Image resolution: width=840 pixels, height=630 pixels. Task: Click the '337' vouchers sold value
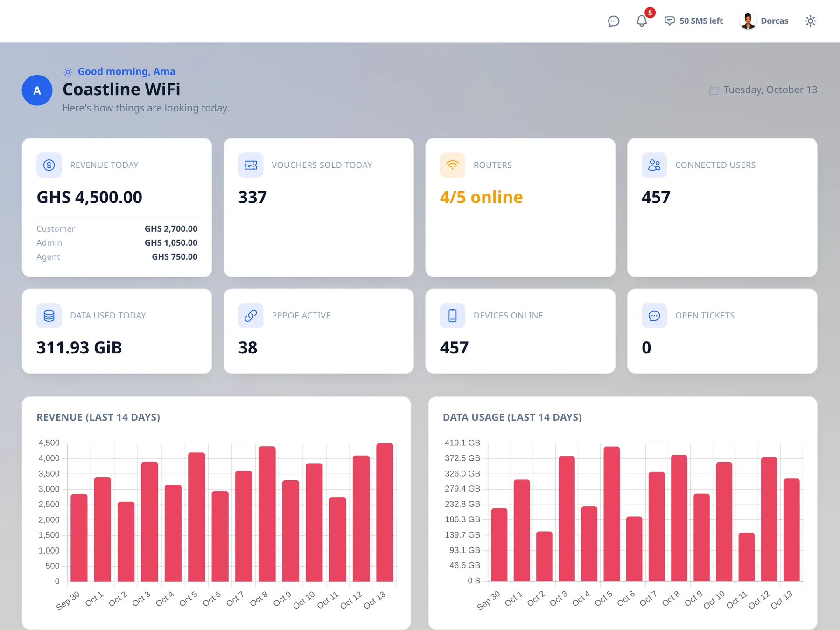click(x=252, y=197)
